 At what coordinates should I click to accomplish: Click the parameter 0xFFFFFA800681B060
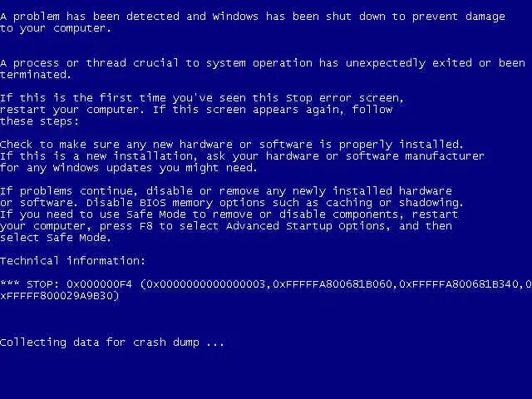click(332, 284)
